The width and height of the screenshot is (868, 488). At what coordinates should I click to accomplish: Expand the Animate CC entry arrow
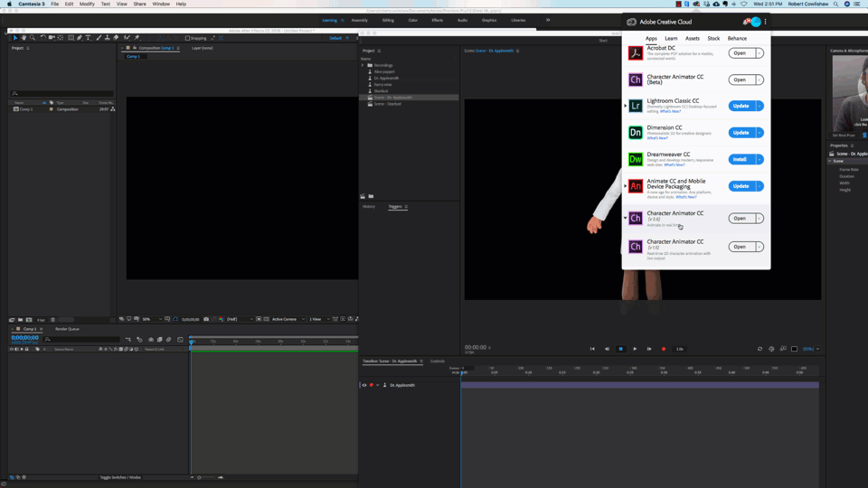point(626,186)
